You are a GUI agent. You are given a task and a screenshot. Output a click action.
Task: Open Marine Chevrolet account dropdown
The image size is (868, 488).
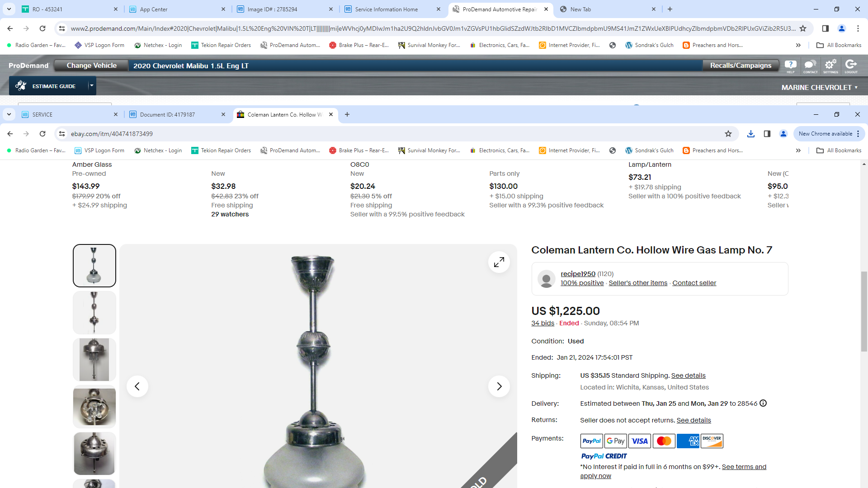(x=819, y=87)
